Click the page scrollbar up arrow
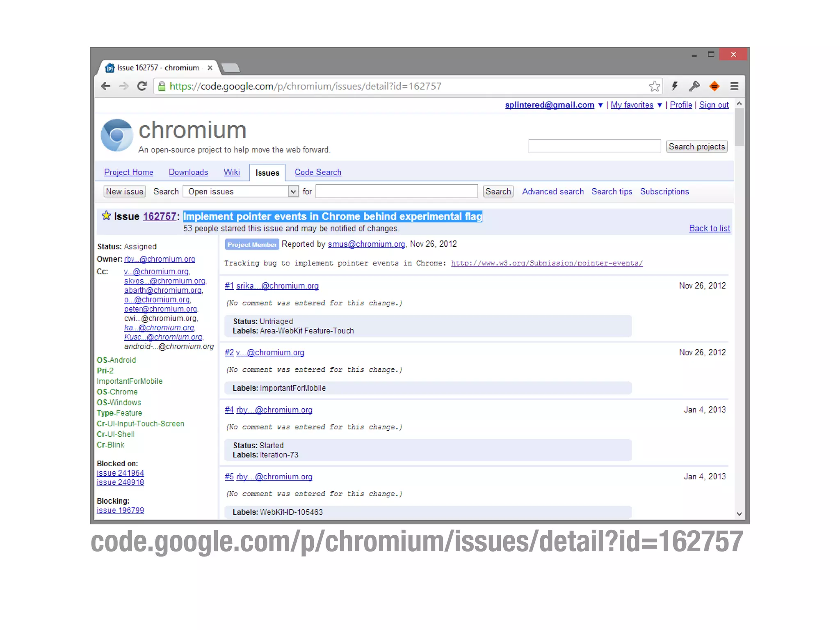The height and width of the screenshot is (630, 840). tap(739, 104)
